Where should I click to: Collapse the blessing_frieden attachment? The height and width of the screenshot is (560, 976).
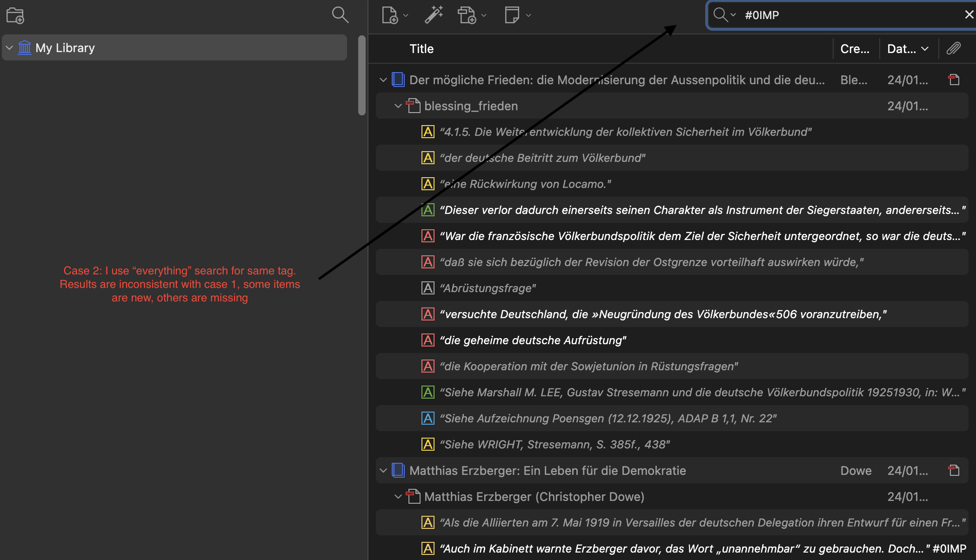pyautogui.click(x=398, y=106)
